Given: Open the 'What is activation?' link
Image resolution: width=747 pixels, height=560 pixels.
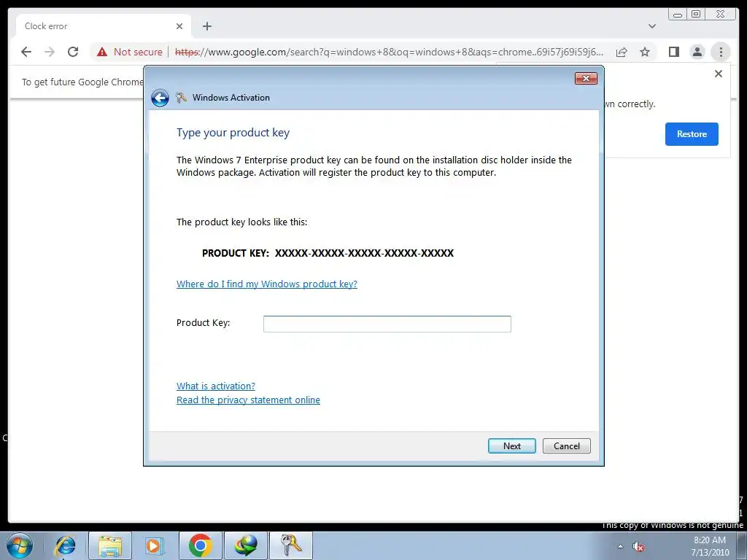Looking at the screenshot, I should (x=216, y=386).
